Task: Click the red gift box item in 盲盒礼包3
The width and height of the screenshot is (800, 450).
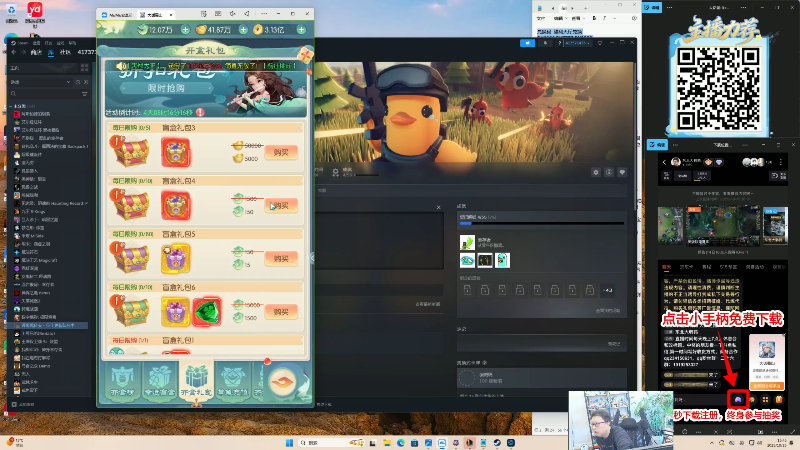Action: coord(176,152)
